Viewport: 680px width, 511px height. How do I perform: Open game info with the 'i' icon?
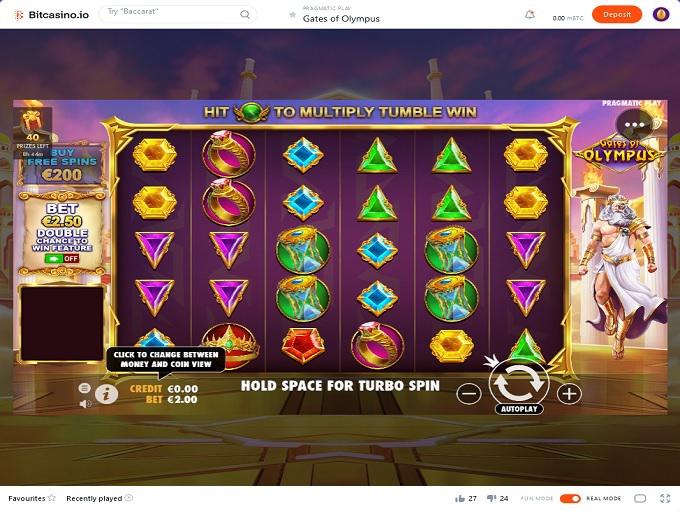(107, 394)
